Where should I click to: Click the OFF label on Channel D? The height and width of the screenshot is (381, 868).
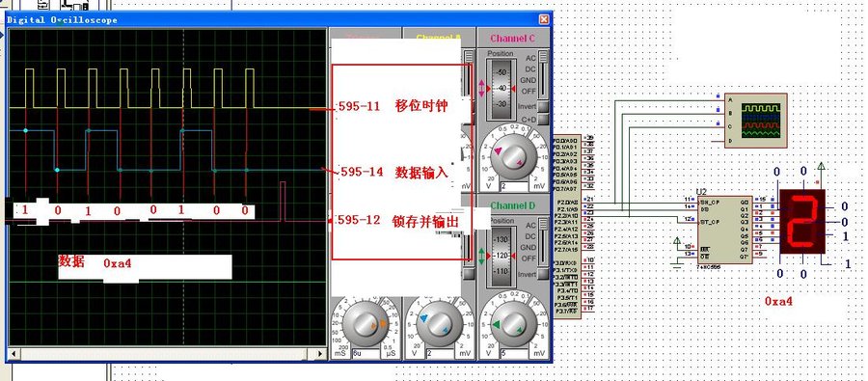(x=529, y=259)
